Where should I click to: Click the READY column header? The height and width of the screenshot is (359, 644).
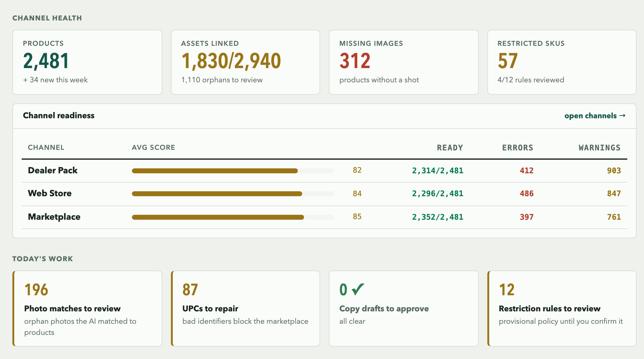click(450, 148)
